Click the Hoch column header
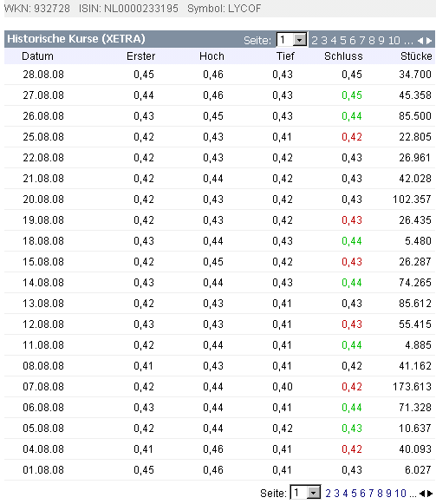 pos(211,56)
